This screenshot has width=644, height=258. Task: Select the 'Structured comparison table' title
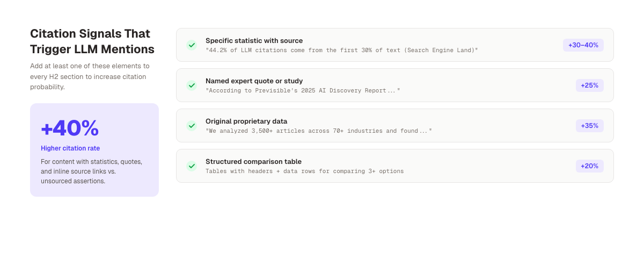tap(253, 162)
